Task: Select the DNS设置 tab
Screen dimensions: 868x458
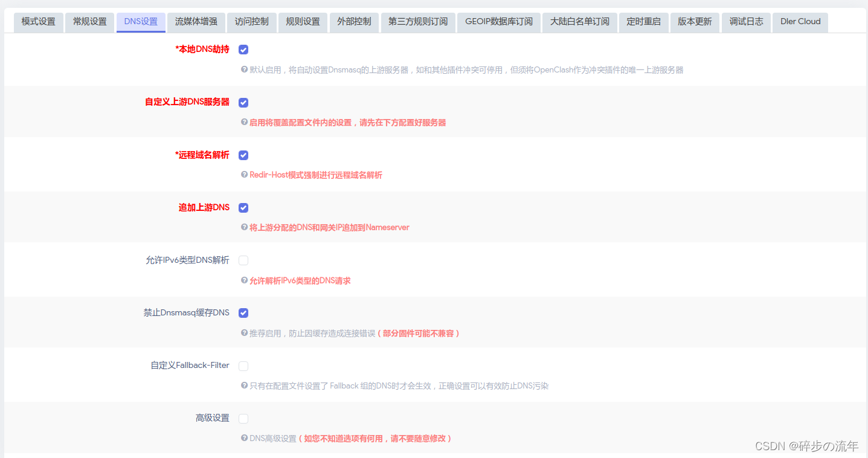Action: (141, 22)
